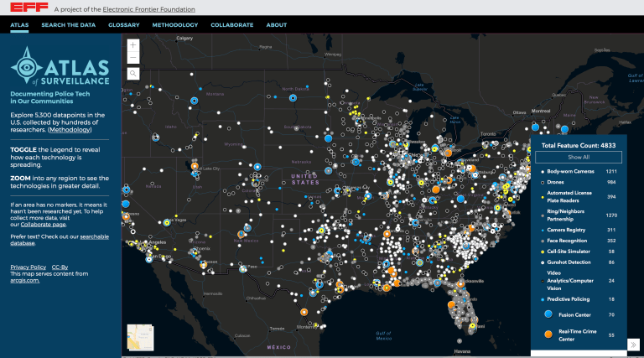This screenshot has height=358, width=644.
Task: Toggle the Gunshot Detection legend layer
Action: (x=572, y=262)
